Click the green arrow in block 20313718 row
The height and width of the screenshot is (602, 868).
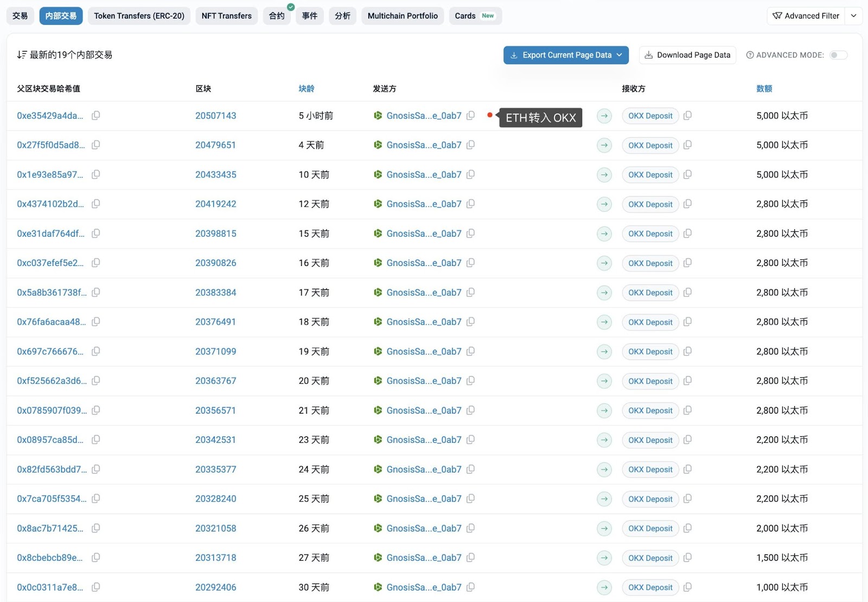pyautogui.click(x=604, y=557)
